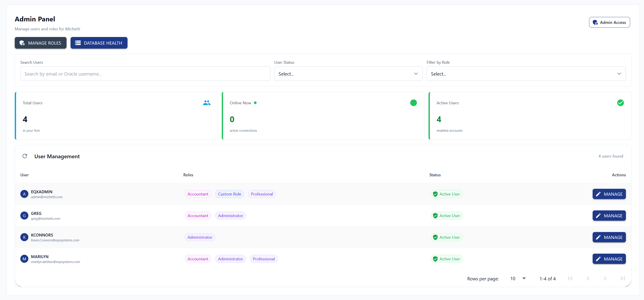Click the next page chevron icon

605,278
